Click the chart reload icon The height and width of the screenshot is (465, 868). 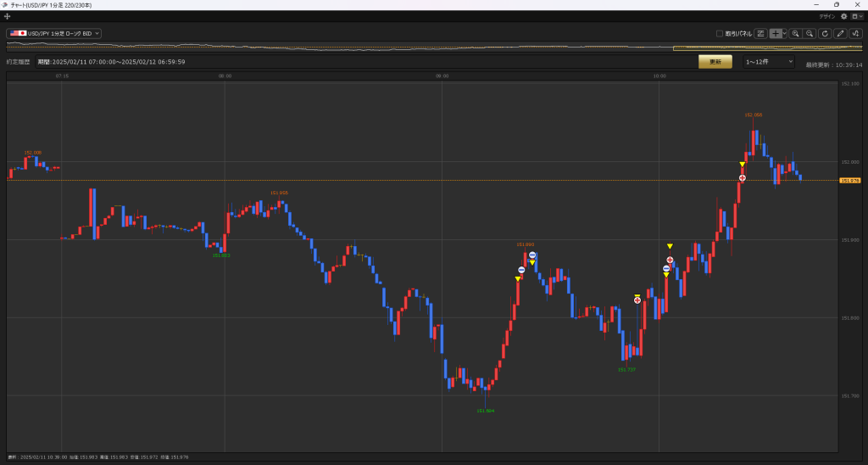[x=825, y=33]
